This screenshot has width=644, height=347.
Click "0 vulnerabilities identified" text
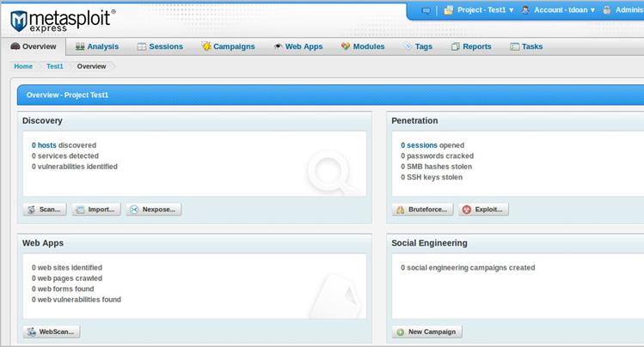[x=74, y=167]
